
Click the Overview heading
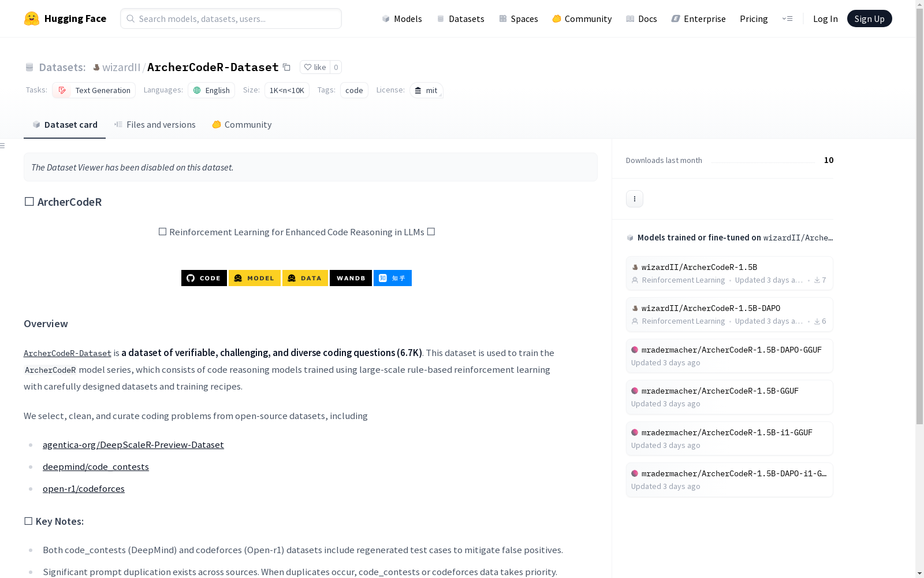pos(46,324)
